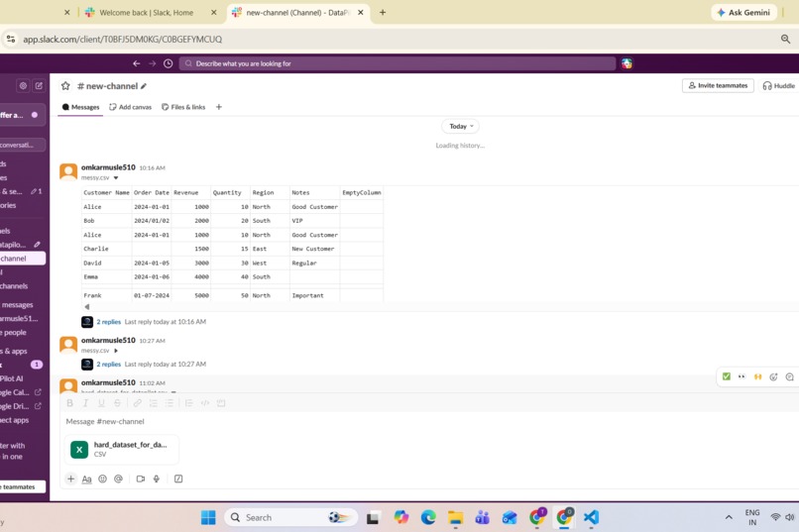Expand the 10:27 AM messy.csv attachment
This screenshot has width=799, height=532.
(116, 351)
